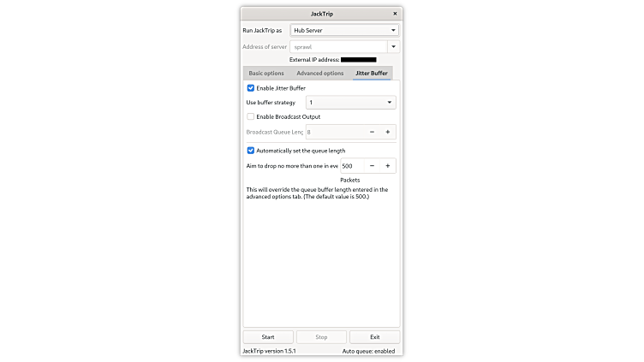Click the Broadcast Queue Length minus icon
The image size is (644, 362).
coord(372,132)
